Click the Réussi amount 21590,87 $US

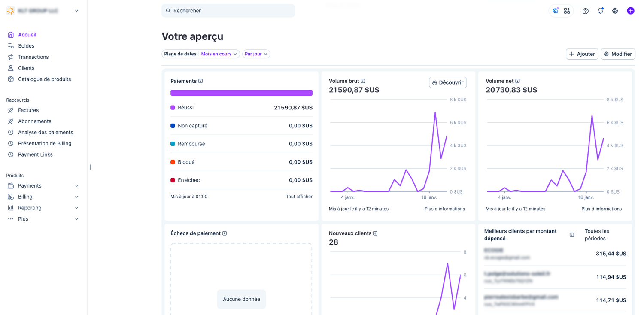click(293, 108)
